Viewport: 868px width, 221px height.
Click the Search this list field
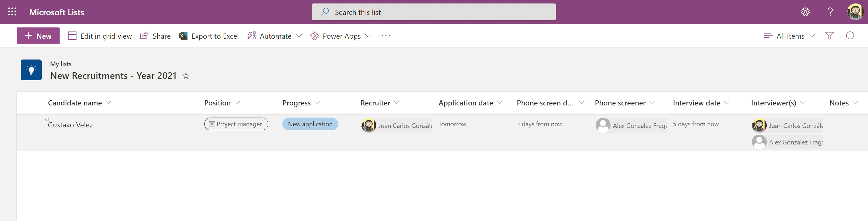click(434, 12)
